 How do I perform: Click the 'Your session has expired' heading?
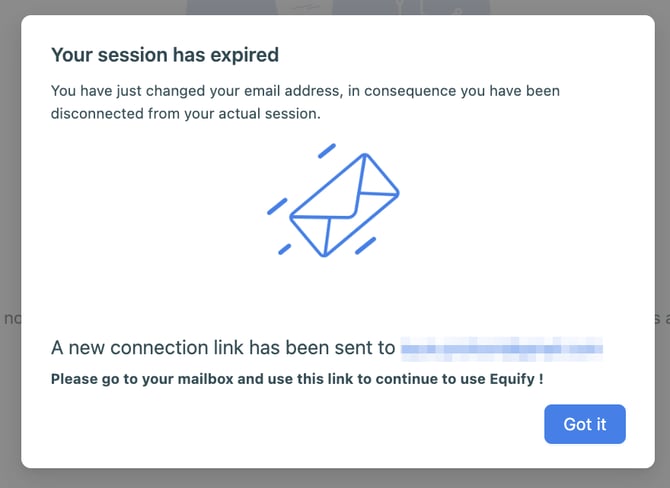coord(165,54)
